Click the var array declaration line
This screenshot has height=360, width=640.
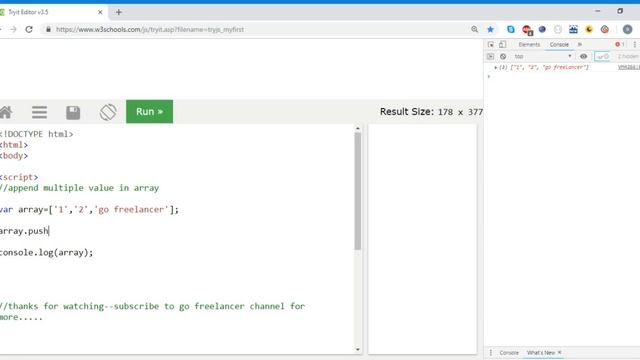coord(89,209)
